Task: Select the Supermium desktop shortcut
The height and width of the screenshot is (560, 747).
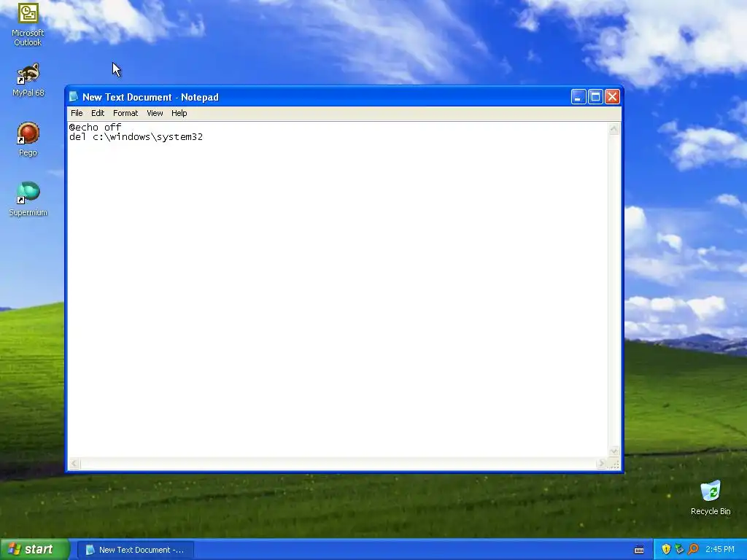Action: click(28, 199)
